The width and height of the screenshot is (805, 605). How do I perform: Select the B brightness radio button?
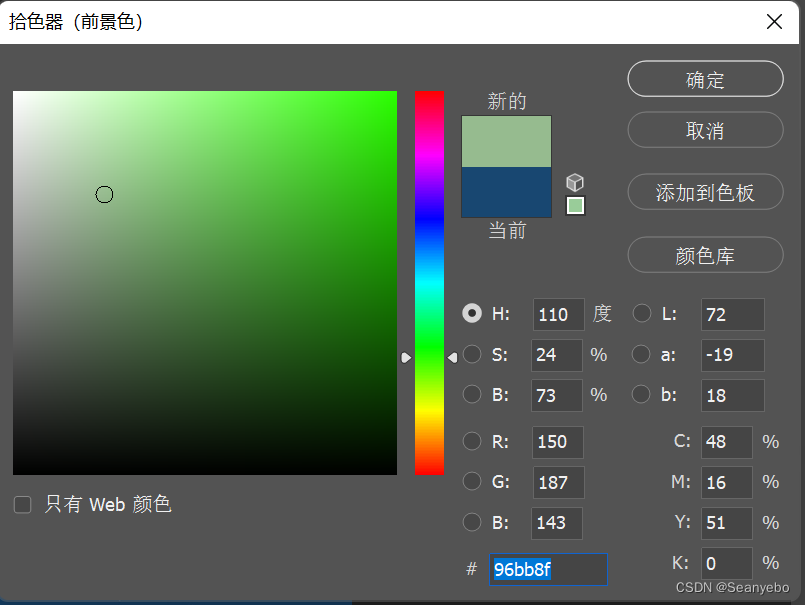click(472, 394)
